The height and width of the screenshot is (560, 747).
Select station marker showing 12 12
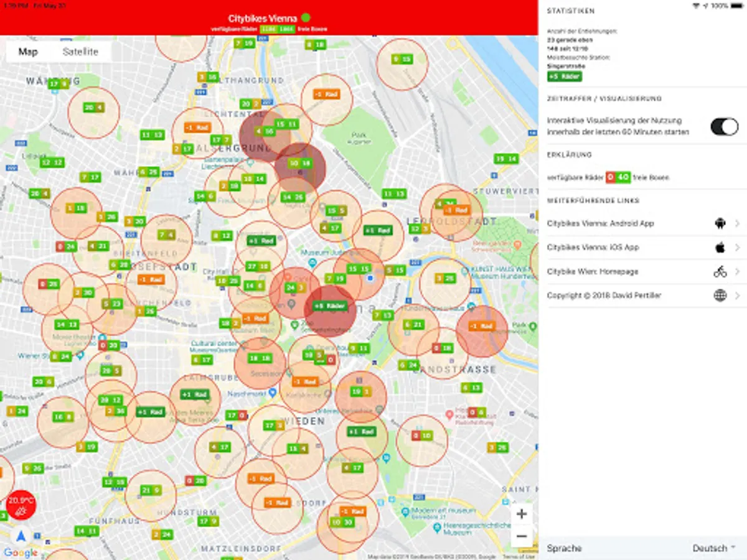(x=52, y=162)
